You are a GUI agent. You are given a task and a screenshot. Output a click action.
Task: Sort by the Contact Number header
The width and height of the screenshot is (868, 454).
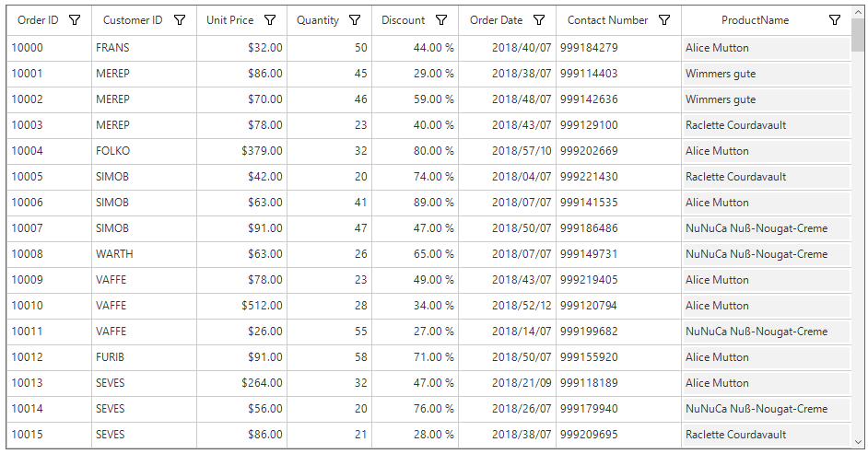point(607,20)
